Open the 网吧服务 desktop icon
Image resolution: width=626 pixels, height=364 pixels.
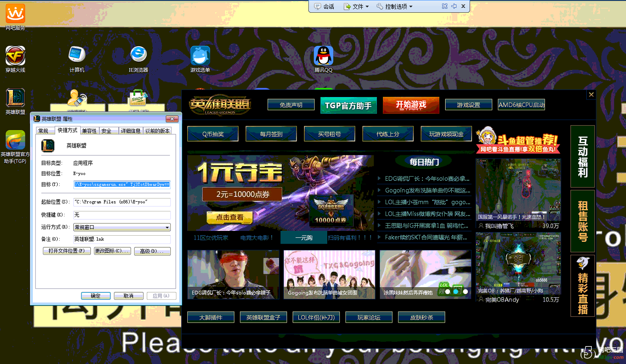(x=15, y=17)
